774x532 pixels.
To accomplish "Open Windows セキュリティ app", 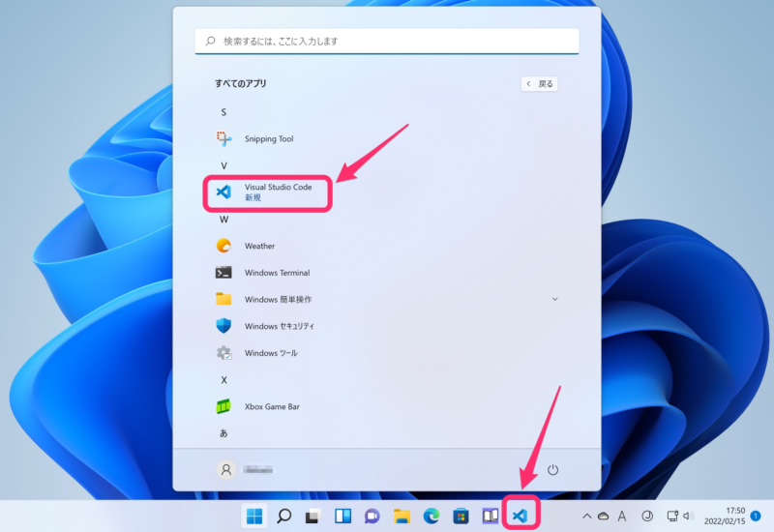I will pyautogui.click(x=385, y=326).
